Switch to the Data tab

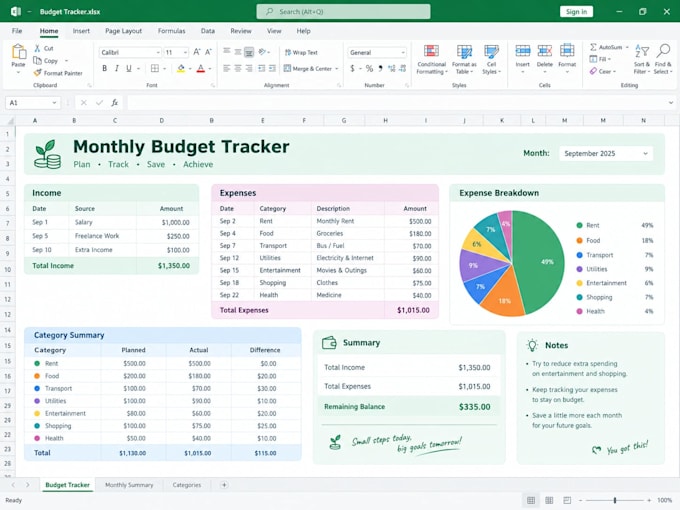208,31
